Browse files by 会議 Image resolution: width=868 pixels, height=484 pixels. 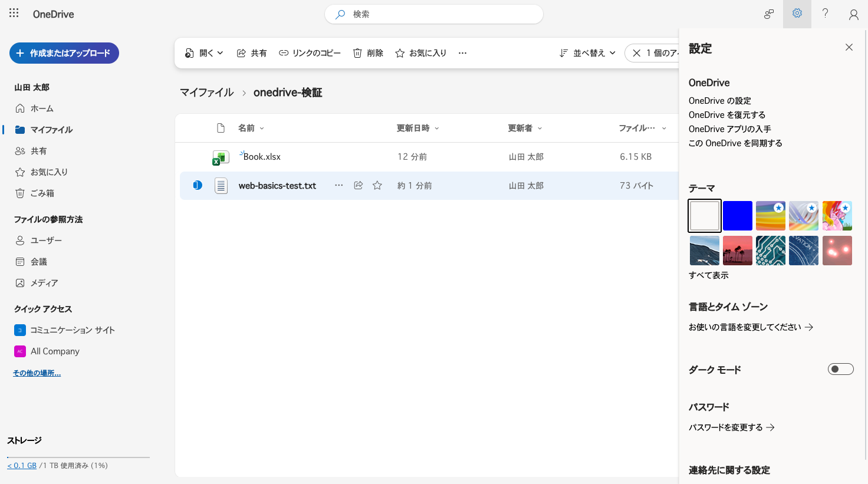coord(31,262)
